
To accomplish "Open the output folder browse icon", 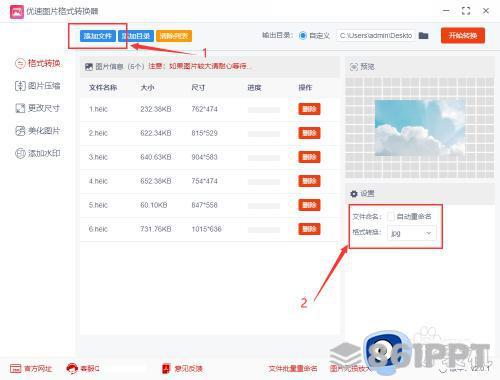I will click(x=423, y=35).
